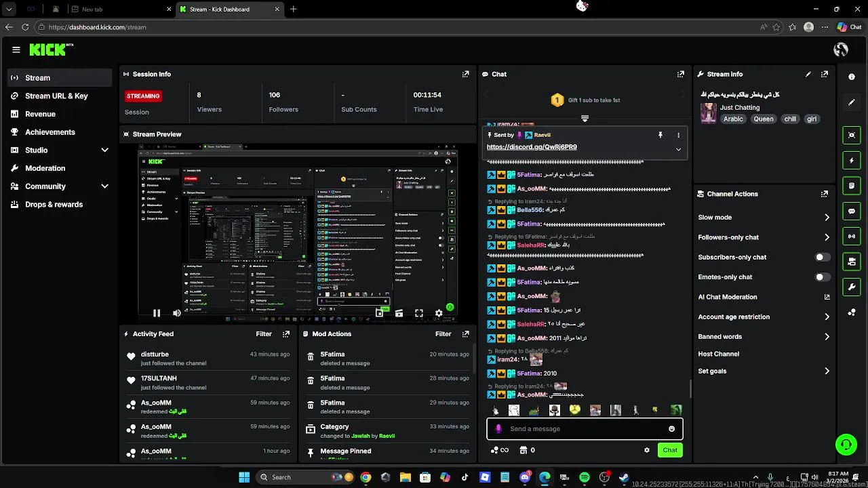Pop out the Session Info panel

click(x=465, y=74)
